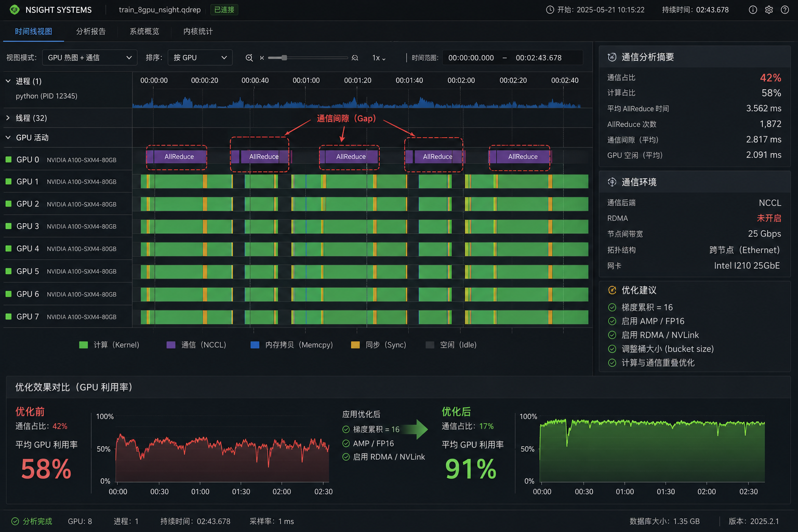
Task: Click the 未开启 RDMA status value
Action: [x=769, y=218]
